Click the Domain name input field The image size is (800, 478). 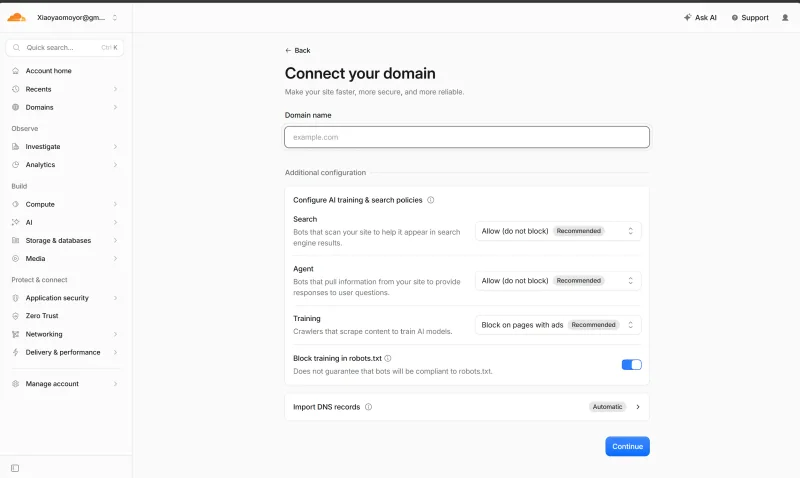(x=467, y=137)
